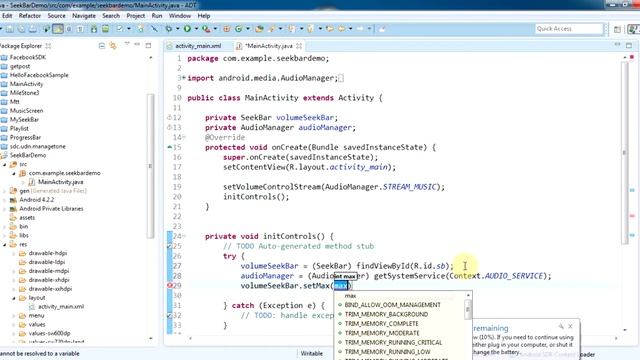Click the New Java Package icon
This screenshot has height=360, width=640.
[227, 29]
